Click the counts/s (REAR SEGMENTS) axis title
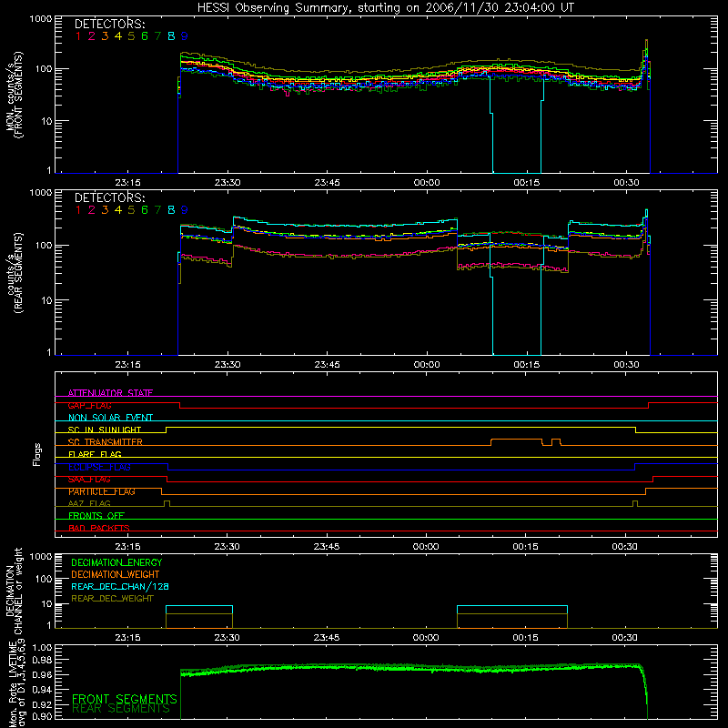This screenshot has height=728, width=728. point(15,273)
